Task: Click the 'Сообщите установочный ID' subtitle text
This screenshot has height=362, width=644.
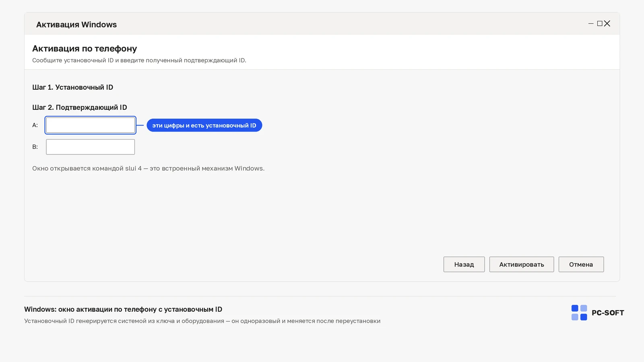Action: [x=139, y=60]
